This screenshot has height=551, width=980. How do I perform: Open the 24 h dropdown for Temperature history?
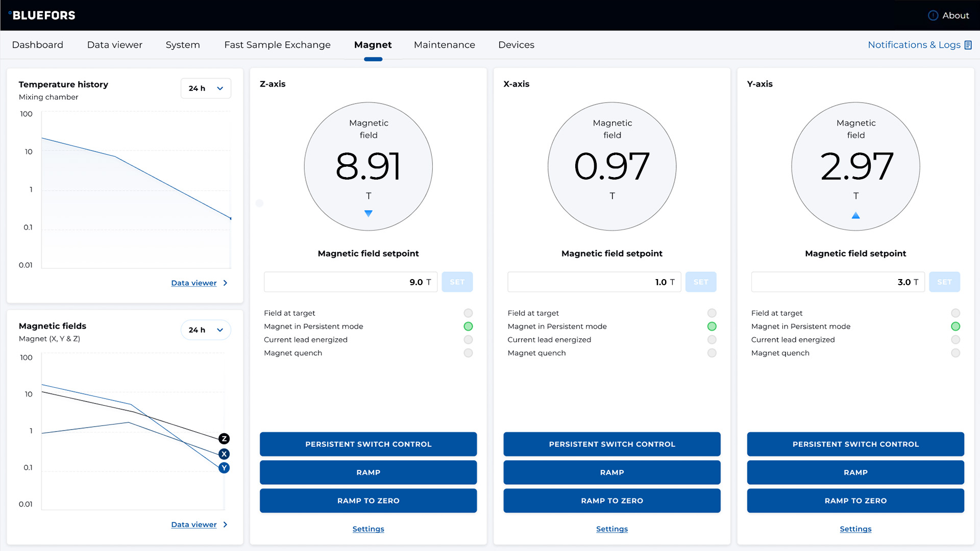(206, 88)
